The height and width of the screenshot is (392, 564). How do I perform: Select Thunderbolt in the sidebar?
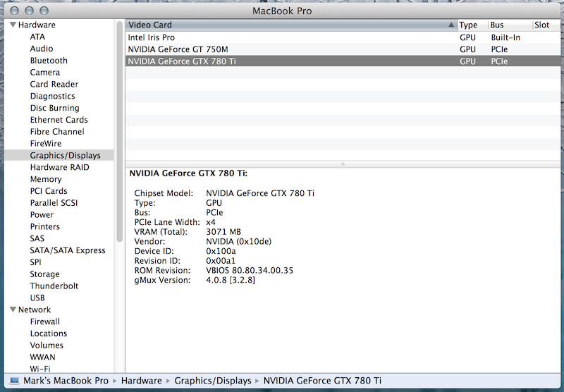[54, 286]
